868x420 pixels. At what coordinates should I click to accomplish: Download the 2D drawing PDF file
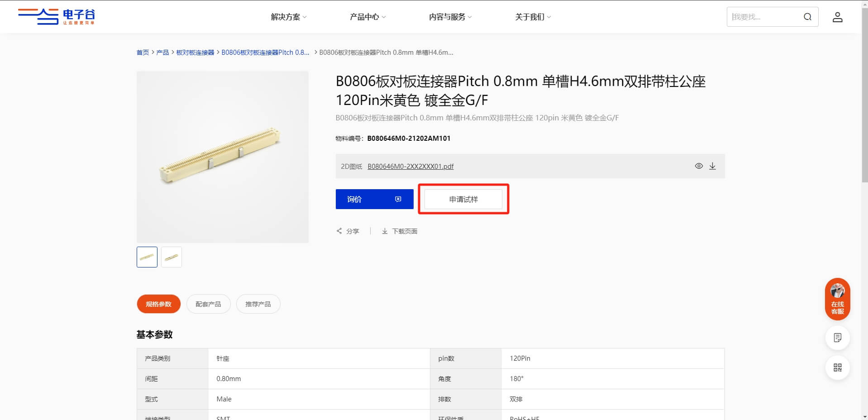point(712,166)
